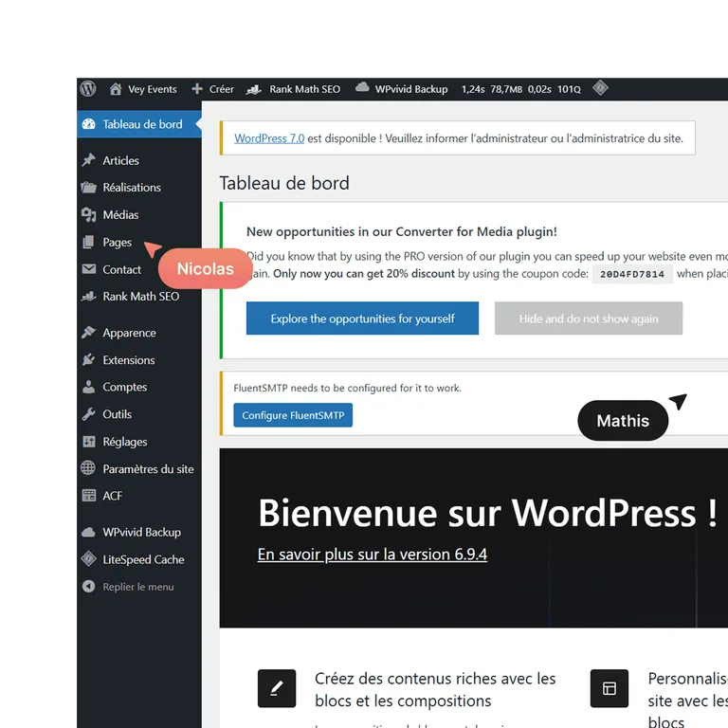Click Hide and do not show again
The height and width of the screenshot is (728, 728).
coord(589,318)
